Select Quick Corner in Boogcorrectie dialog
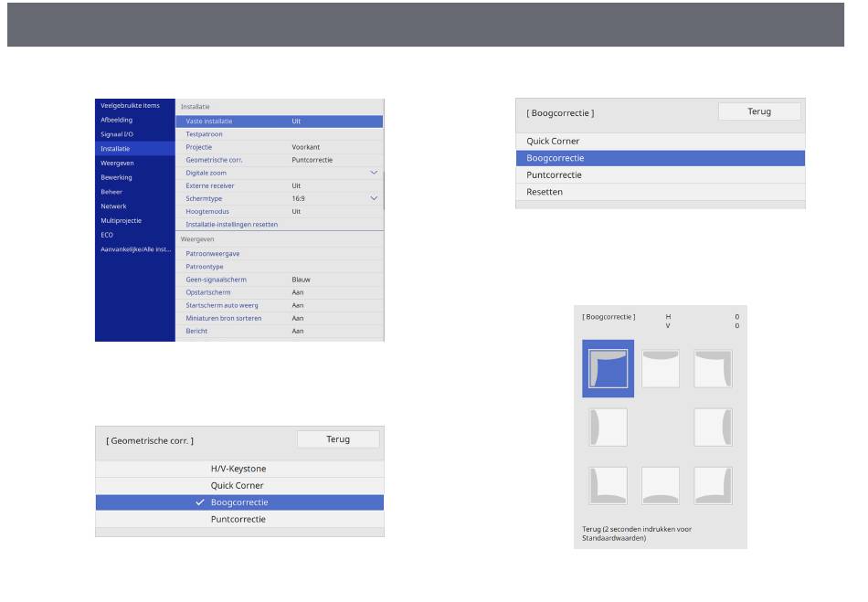 point(661,141)
